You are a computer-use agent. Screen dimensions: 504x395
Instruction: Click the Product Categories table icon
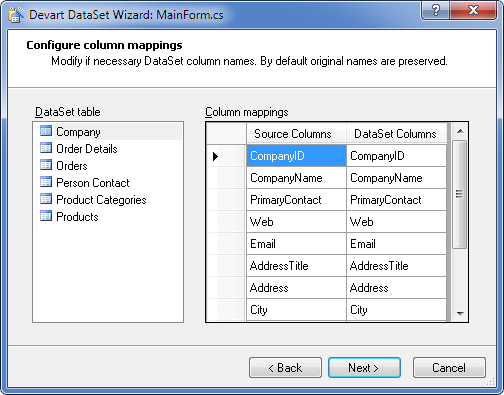[x=46, y=199]
